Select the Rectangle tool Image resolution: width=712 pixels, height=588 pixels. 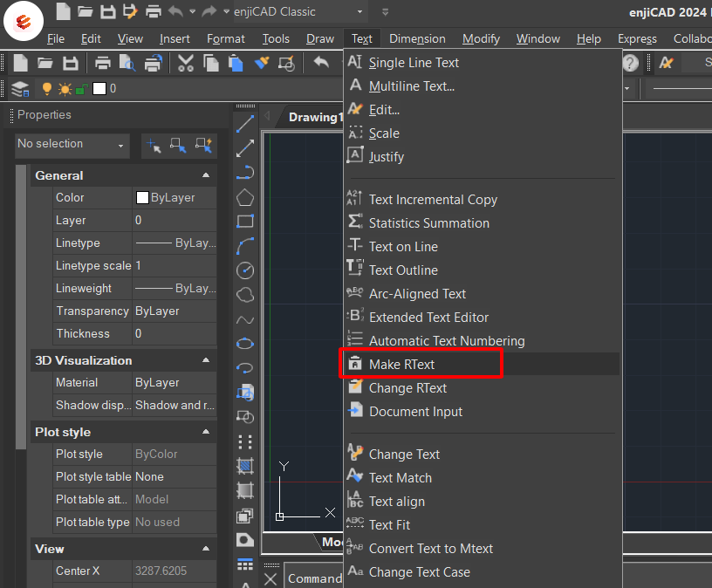pos(245,222)
